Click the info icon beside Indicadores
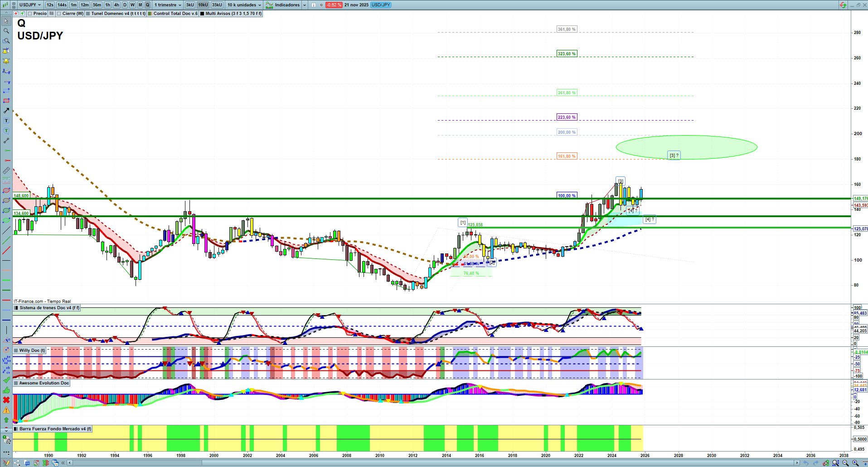 tap(313, 5)
